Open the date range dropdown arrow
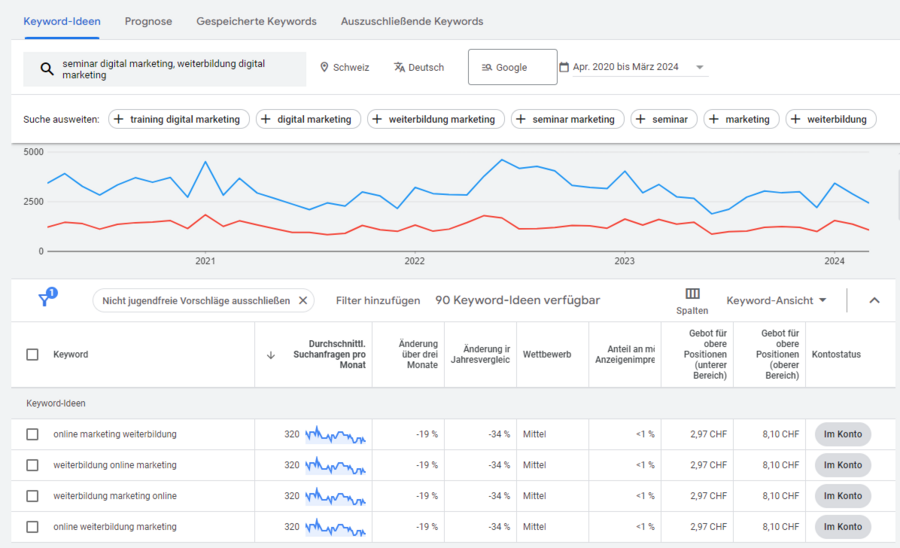 pyautogui.click(x=700, y=68)
